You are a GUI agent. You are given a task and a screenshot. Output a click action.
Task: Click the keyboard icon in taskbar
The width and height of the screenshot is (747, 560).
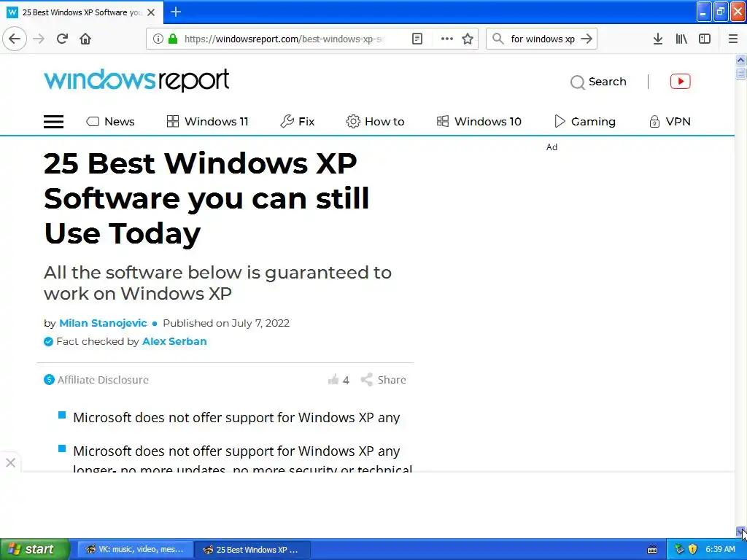pos(652,550)
